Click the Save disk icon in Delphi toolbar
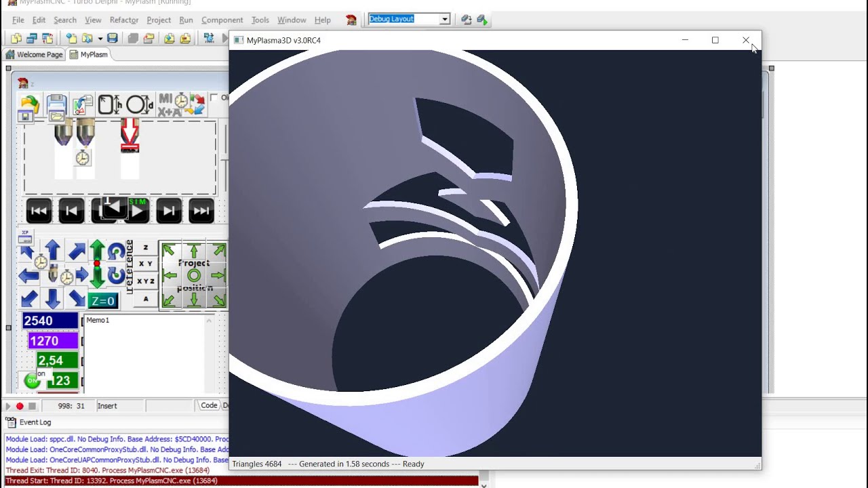868x488 pixels. [x=113, y=38]
